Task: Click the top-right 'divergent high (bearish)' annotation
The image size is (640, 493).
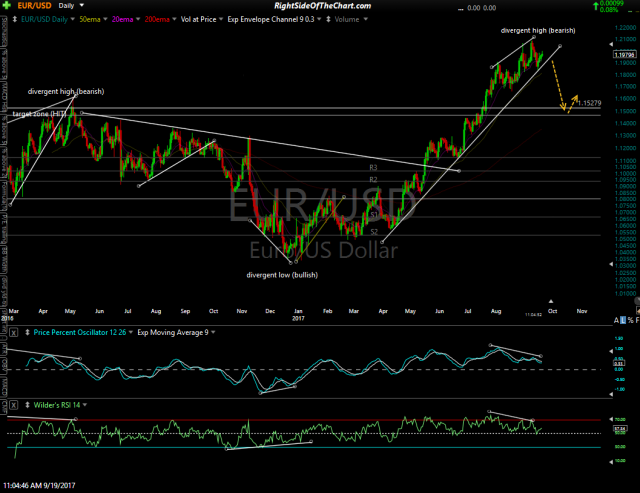Action: pyautogui.click(x=538, y=31)
